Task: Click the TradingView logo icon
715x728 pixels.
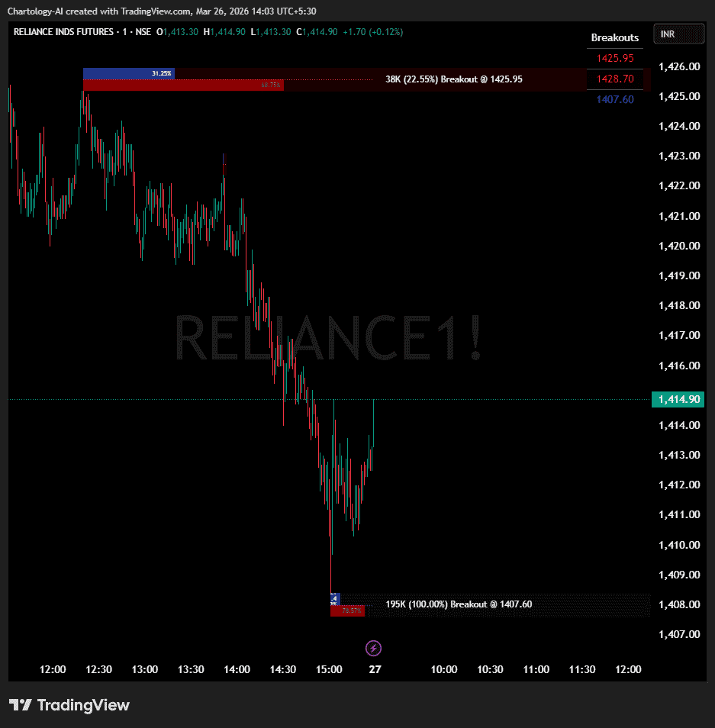Action: coord(20,705)
